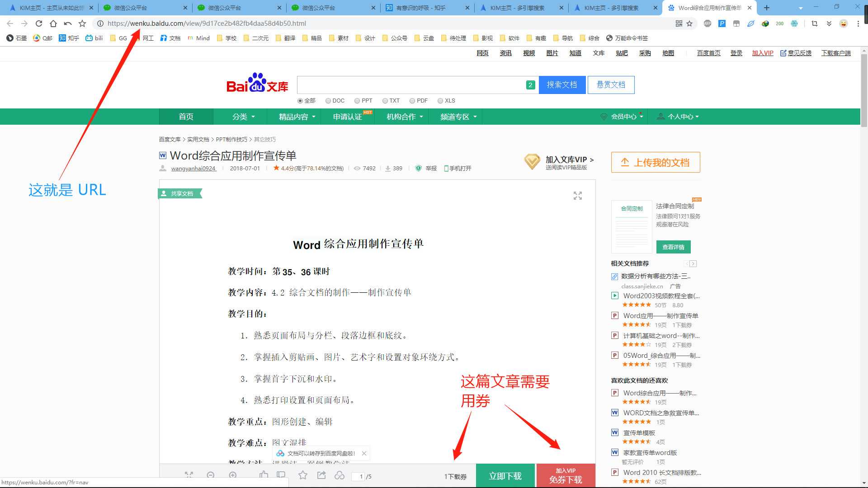Click the thumbs up like icon
The height and width of the screenshot is (488, 868).
(x=264, y=474)
